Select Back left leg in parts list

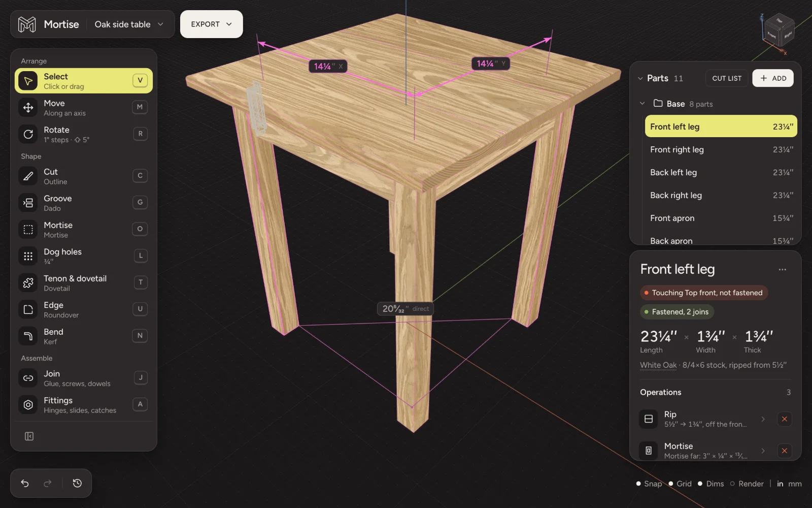721,172
